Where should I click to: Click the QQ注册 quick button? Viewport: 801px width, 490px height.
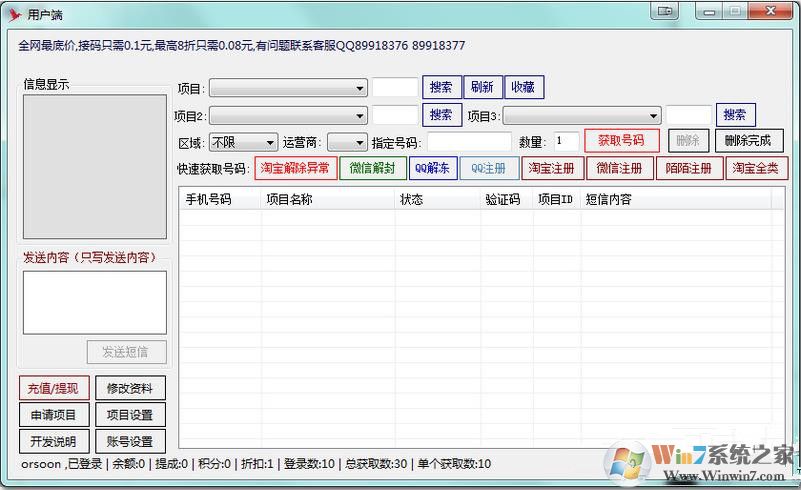click(x=489, y=168)
